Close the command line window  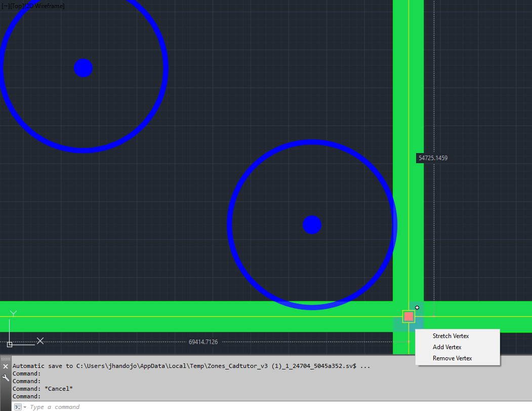click(x=6, y=366)
